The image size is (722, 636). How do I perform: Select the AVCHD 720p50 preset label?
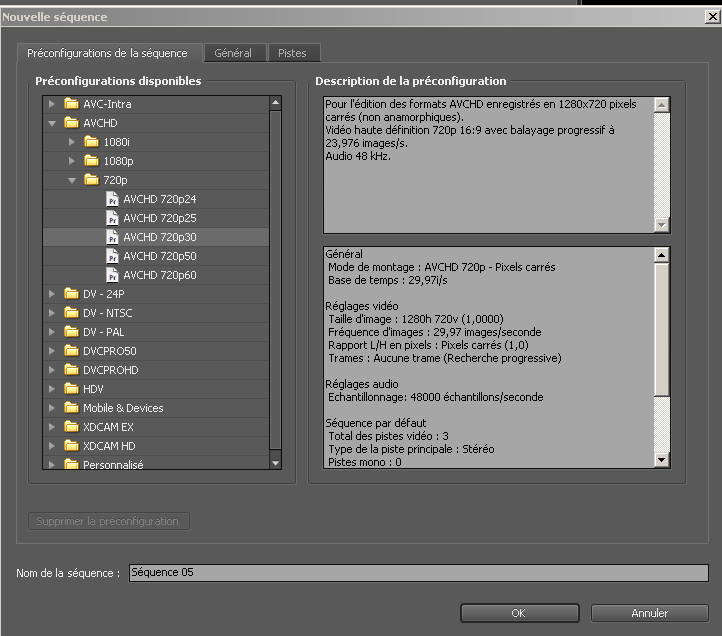pyautogui.click(x=160, y=256)
